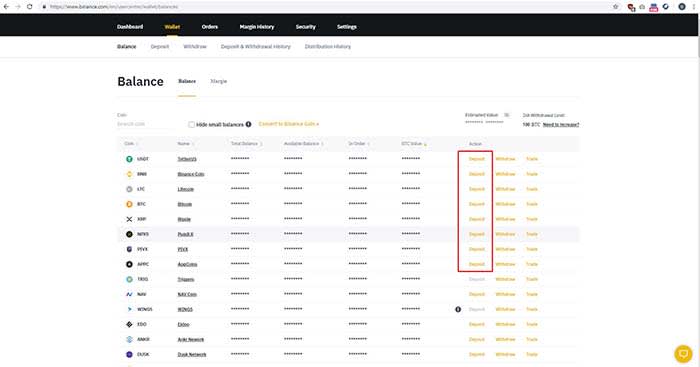Click the APPC coin icon
Viewport: 700px width, 367px height.
129,264
